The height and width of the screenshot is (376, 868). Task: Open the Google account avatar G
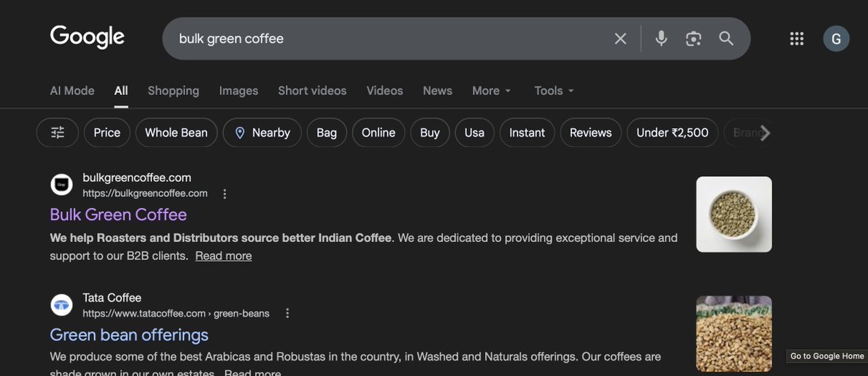point(836,39)
